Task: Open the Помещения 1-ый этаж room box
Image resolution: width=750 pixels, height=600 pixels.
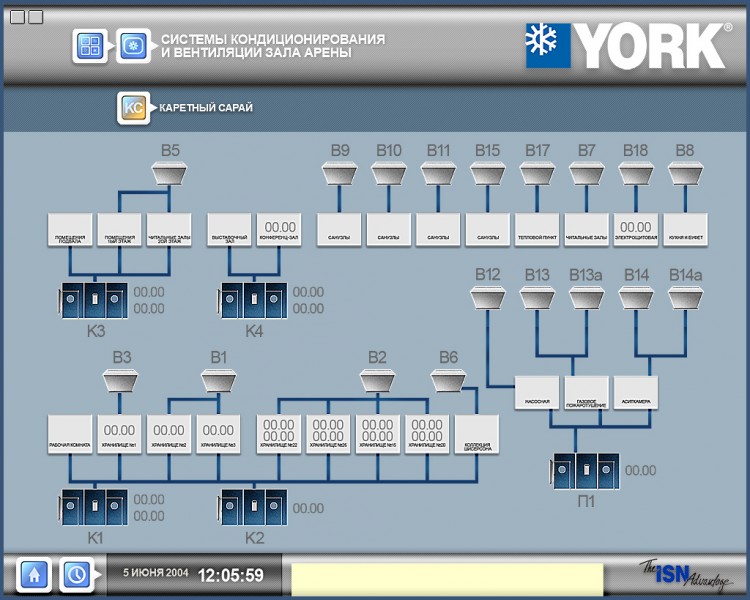Action: point(120,230)
